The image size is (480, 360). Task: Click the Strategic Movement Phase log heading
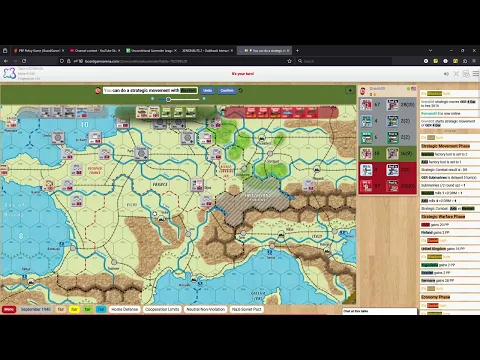point(445,146)
